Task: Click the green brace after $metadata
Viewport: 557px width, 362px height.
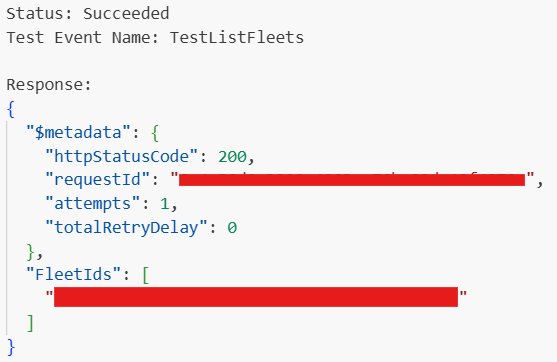Action: (x=155, y=133)
